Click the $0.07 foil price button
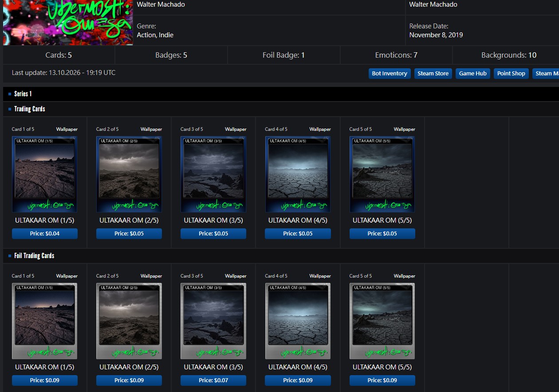Image resolution: width=559 pixels, height=392 pixels. click(x=213, y=380)
